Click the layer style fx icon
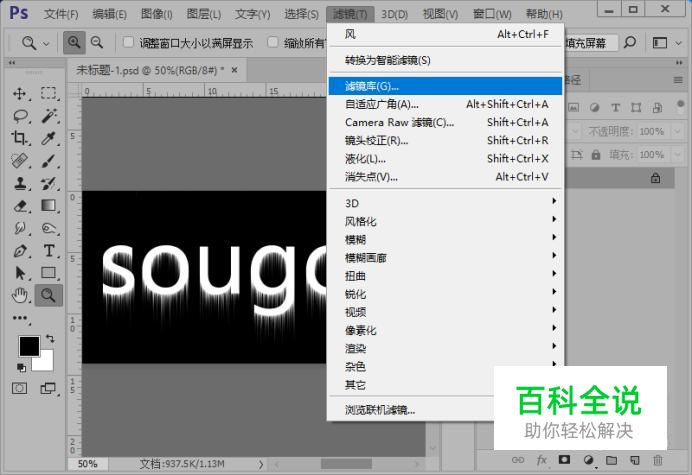692x475 pixels. pos(542,460)
